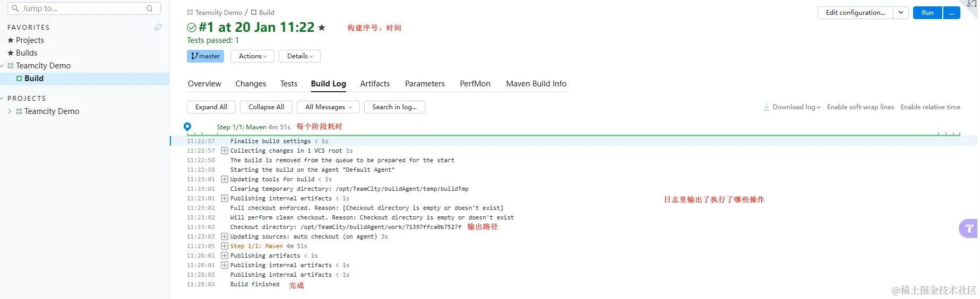This screenshot has height=299, width=980.
Task: Open the All Messages filter dropdown
Action: click(x=329, y=107)
